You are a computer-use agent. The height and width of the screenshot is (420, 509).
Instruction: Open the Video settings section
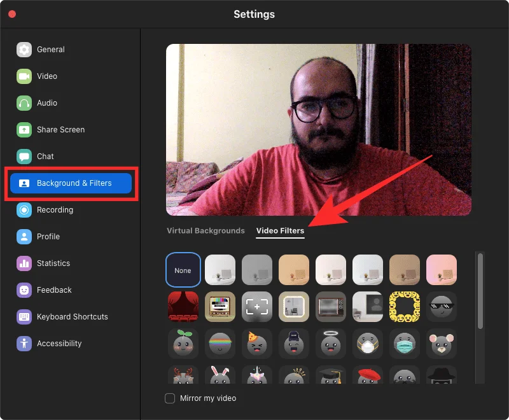(46, 76)
